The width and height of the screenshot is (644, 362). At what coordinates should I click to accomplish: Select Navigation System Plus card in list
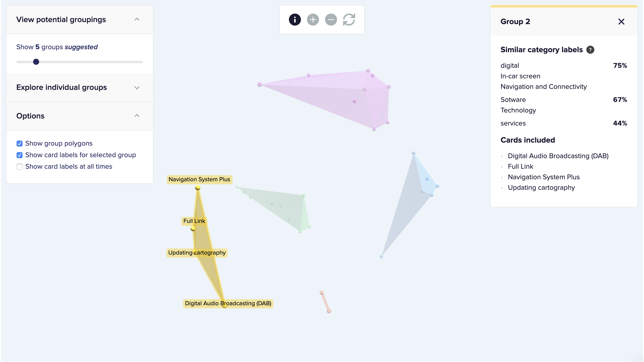coord(544,176)
